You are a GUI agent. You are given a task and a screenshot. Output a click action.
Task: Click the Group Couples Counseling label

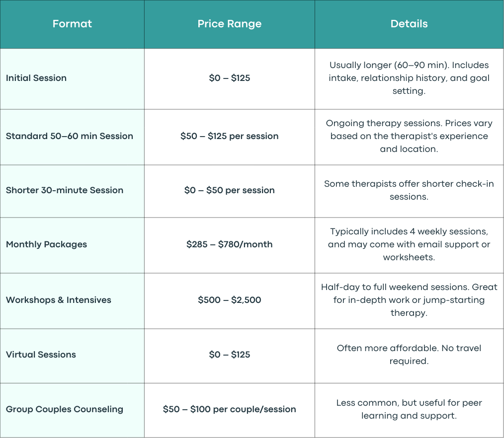pos(65,409)
